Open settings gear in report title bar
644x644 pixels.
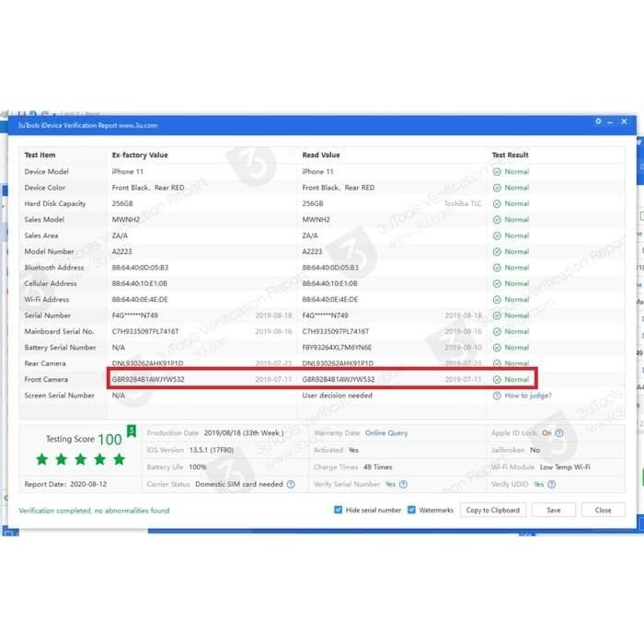click(598, 121)
